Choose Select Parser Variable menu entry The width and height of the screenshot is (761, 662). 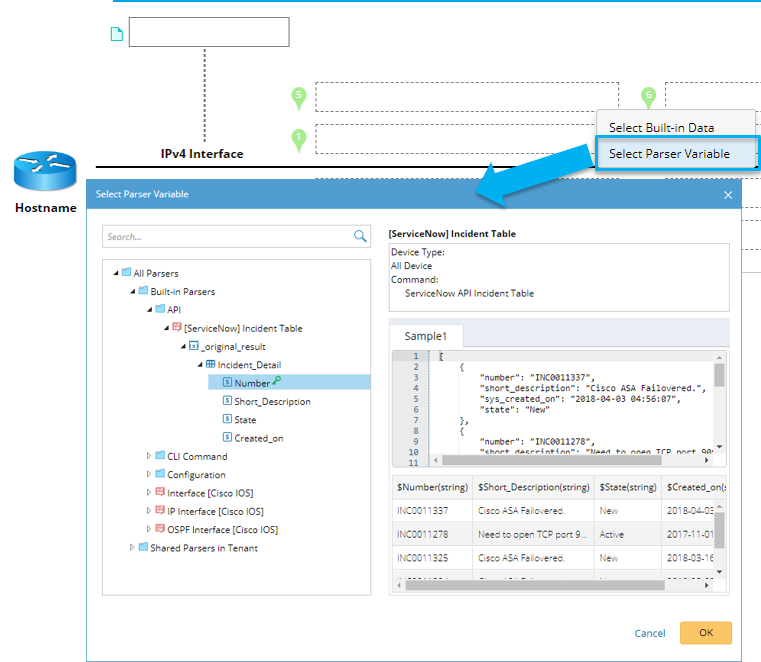677,153
